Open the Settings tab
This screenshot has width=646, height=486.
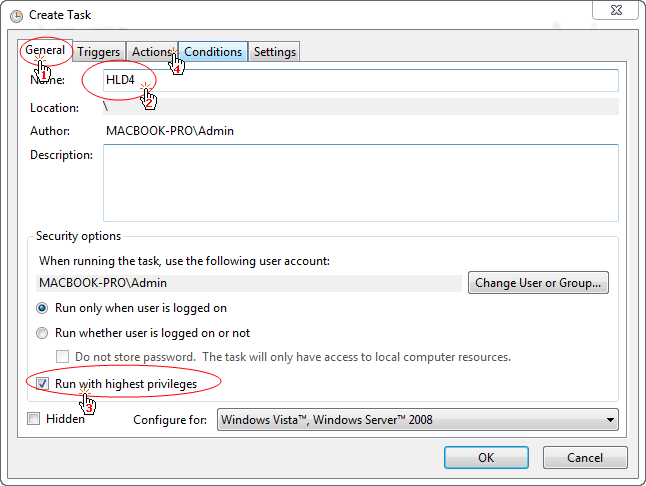(274, 52)
